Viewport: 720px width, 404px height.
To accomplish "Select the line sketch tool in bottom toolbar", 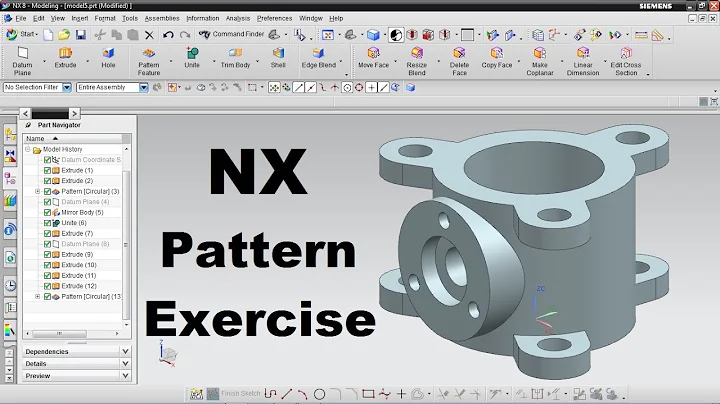I will tap(287, 394).
